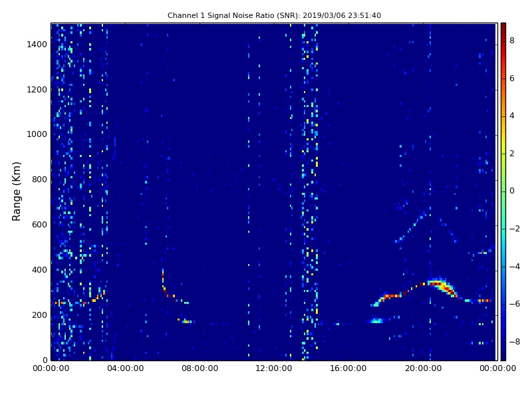
Task: Click the colorbar value 6 label
Action: click(x=512, y=78)
